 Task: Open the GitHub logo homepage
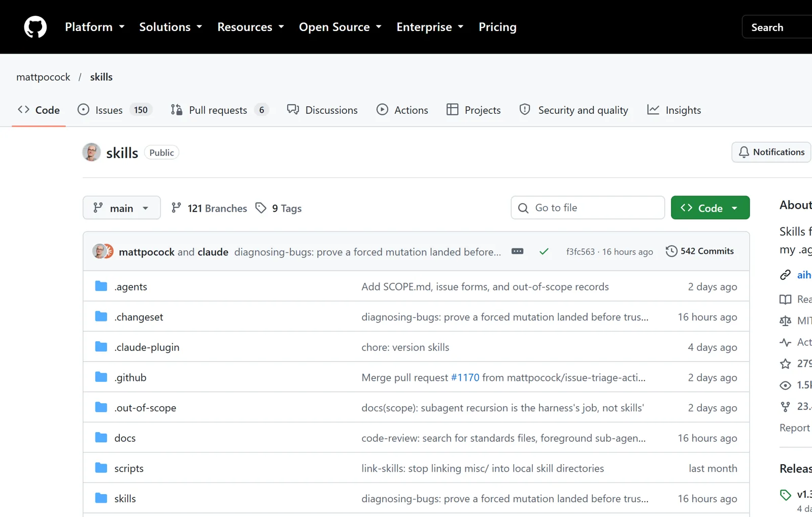click(36, 27)
